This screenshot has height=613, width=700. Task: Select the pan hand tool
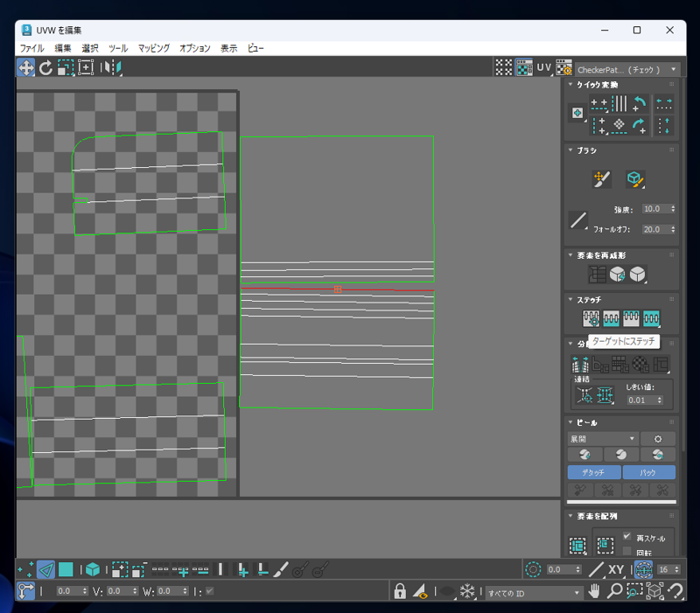click(594, 592)
